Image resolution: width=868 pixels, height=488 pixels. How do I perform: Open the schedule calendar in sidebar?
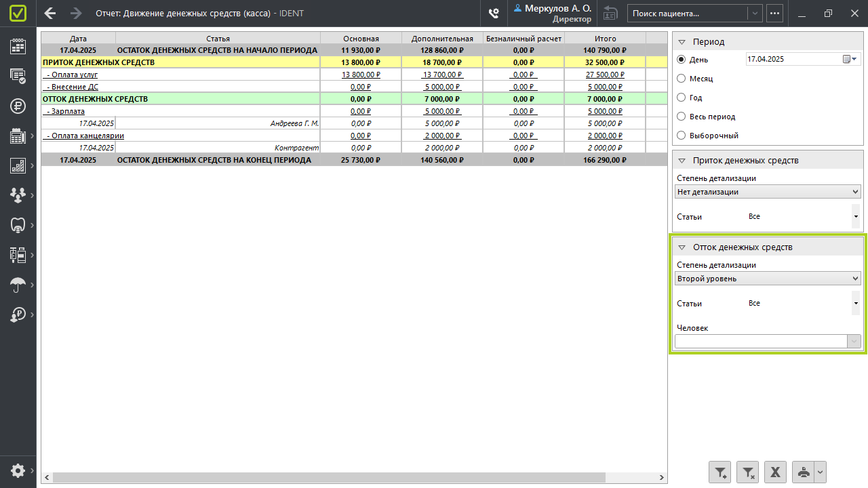pos(18,45)
